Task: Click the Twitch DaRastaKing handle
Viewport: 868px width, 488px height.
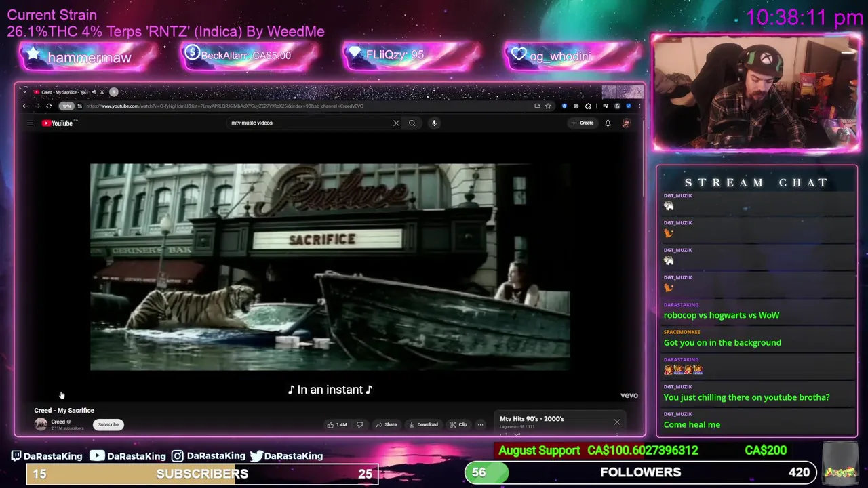Action: (x=47, y=455)
